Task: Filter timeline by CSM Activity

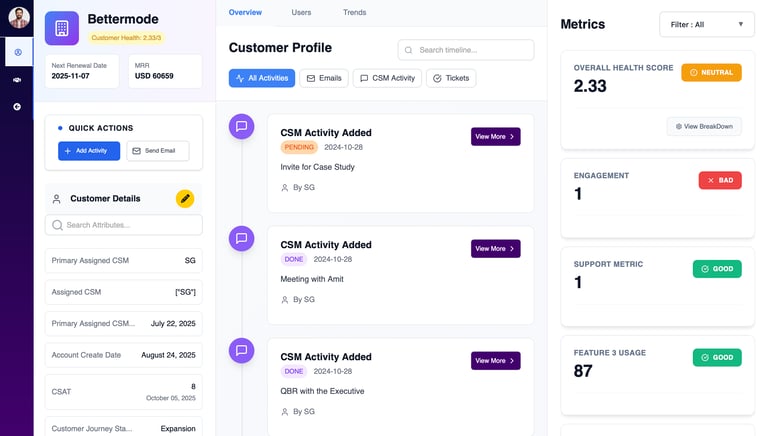Action: pos(387,78)
